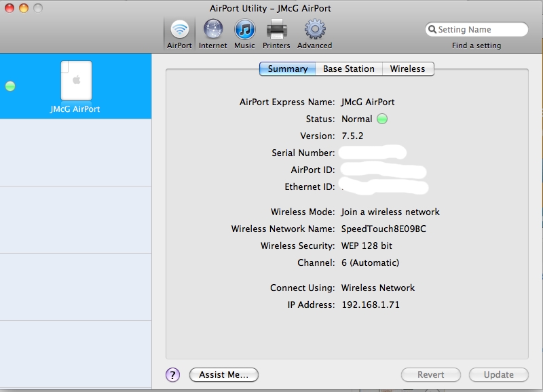Click the Status value Normal
Image resolution: width=543 pixels, height=392 pixels.
(357, 119)
